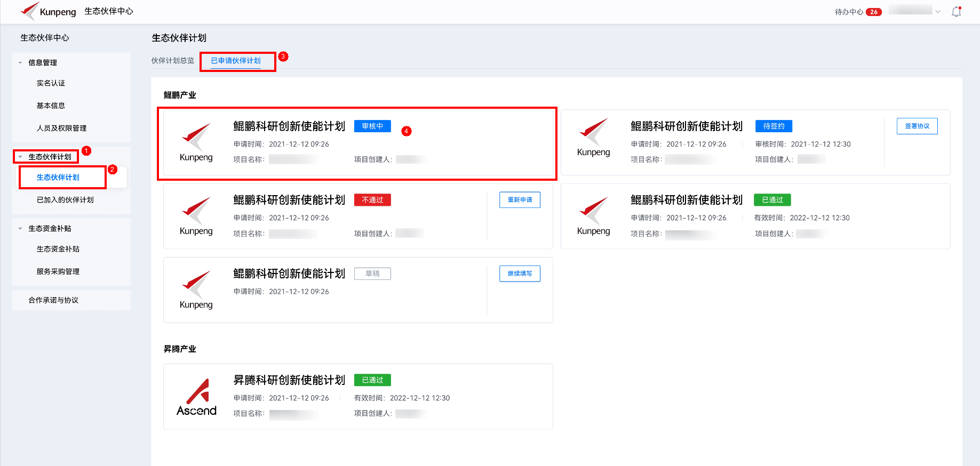Open the 草稿 鲲鹏科研创新使能计划 title
Image resolution: width=980 pixels, height=466 pixels.
(x=289, y=274)
